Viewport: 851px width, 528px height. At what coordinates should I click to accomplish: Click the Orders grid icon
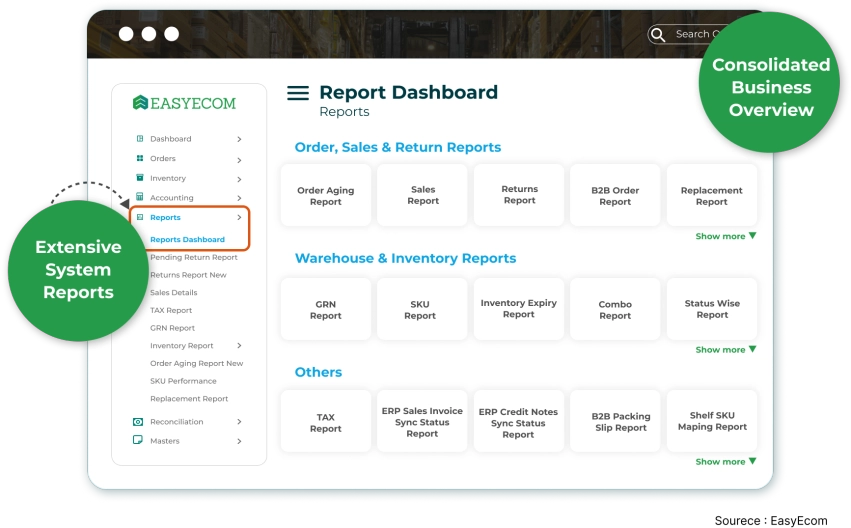[x=139, y=158]
